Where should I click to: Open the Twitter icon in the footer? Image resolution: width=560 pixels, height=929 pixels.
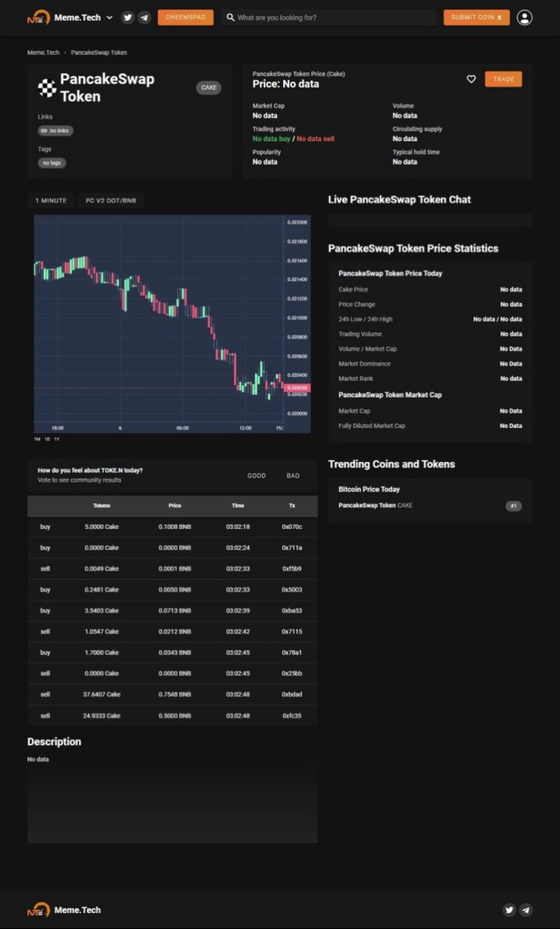[509, 910]
